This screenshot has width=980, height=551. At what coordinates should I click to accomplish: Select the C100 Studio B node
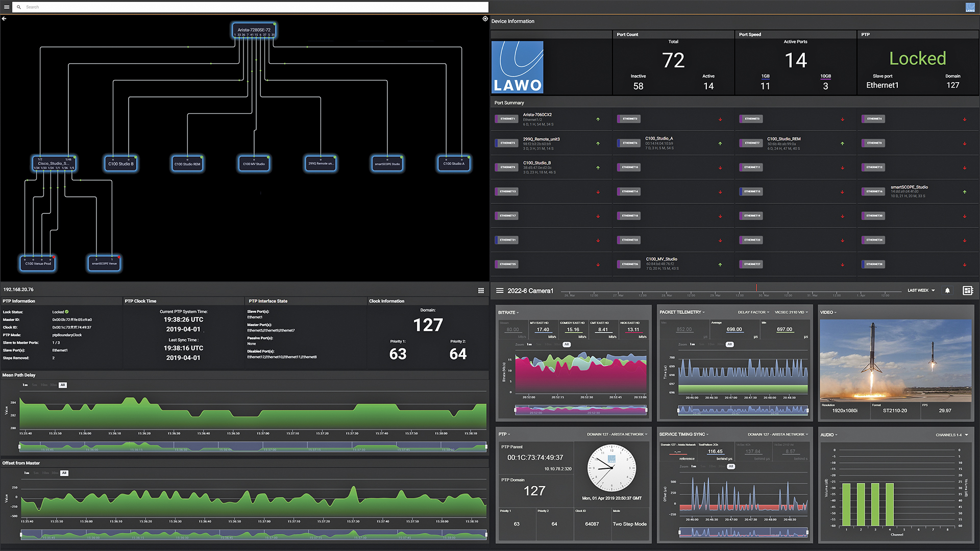pyautogui.click(x=121, y=164)
